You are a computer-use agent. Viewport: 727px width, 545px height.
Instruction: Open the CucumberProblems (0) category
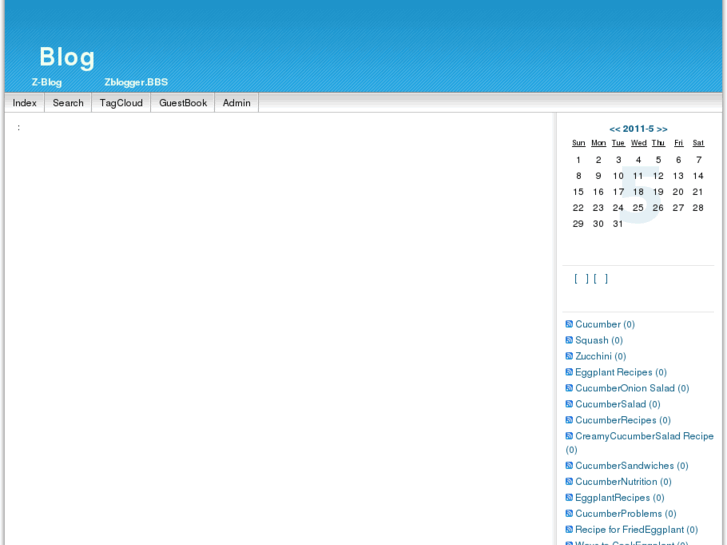click(x=625, y=514)
